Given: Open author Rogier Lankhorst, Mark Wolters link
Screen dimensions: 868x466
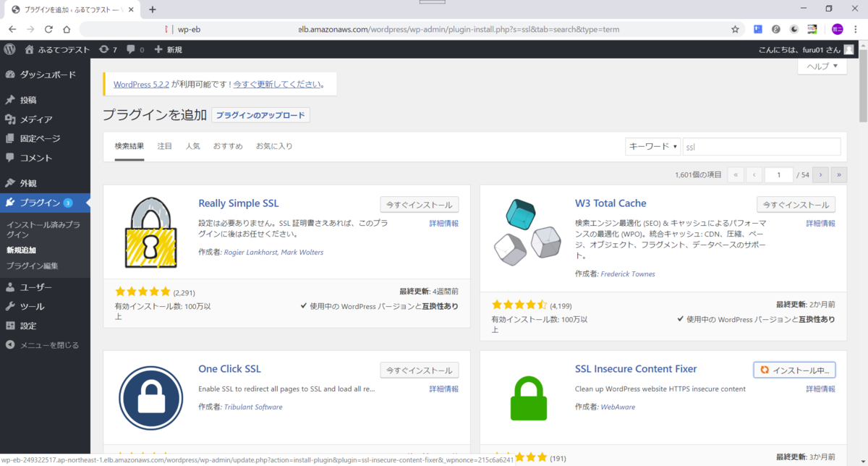Looking at the screenshot, I should click(274, 252).
